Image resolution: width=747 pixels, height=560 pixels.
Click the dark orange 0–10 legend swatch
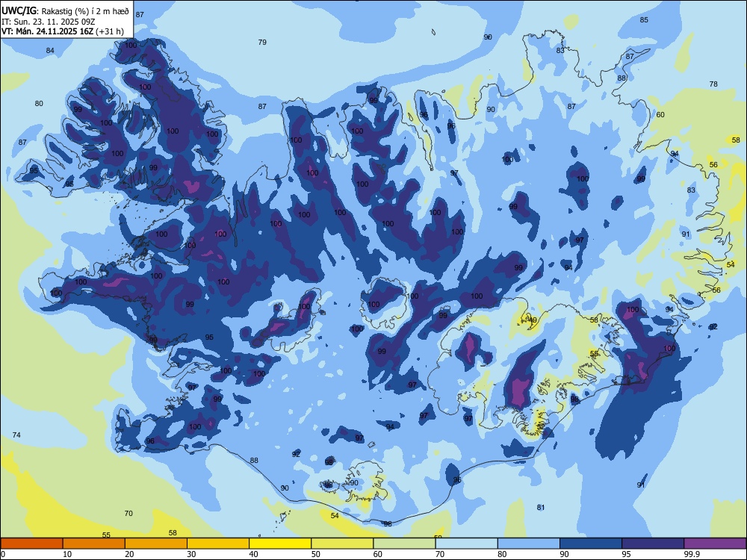pos(31,544)
